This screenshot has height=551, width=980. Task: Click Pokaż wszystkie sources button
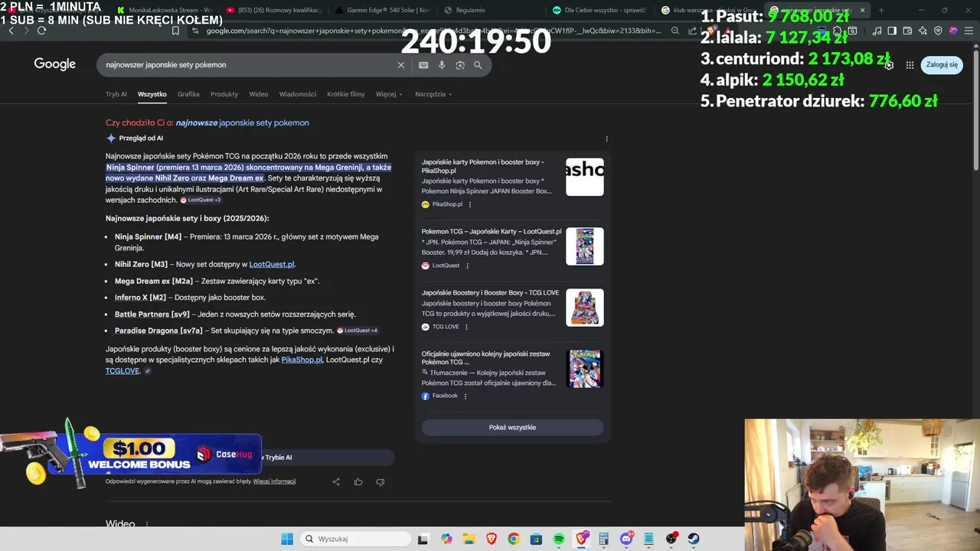[x=512, y=427]
